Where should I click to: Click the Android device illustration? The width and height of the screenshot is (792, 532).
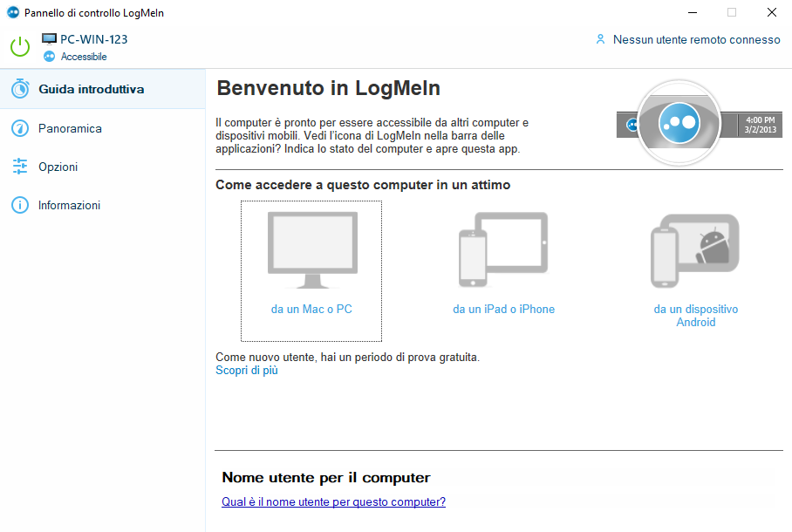[695, 251]
